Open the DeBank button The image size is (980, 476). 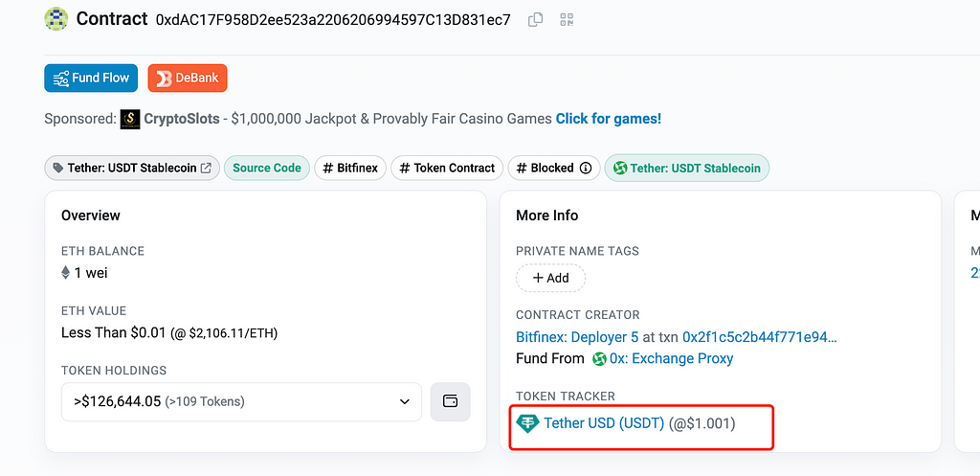187,78
